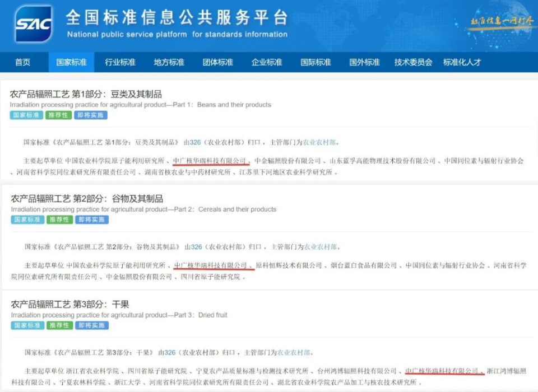This screenshot has width=538, height=392.
Task: Click 中广核华瑞科技有限公司 in the 豆类 drafting units
Action: pos(210,161)
